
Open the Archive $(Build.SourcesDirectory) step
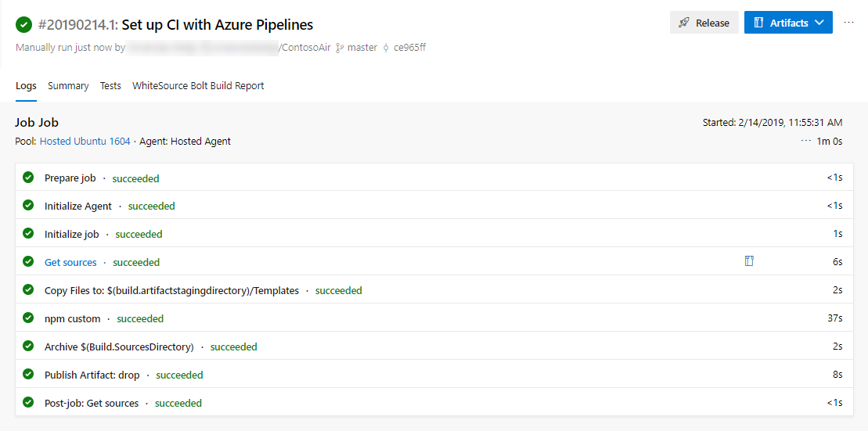click(x=434, y=347)
